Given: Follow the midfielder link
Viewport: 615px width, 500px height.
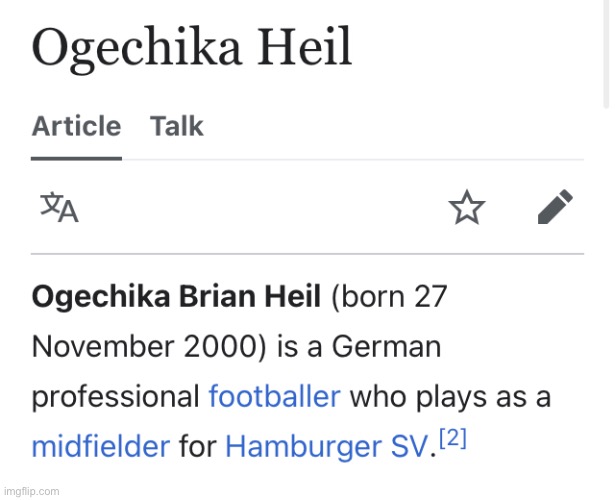Looking at the screenshot, I should point(101,446).
